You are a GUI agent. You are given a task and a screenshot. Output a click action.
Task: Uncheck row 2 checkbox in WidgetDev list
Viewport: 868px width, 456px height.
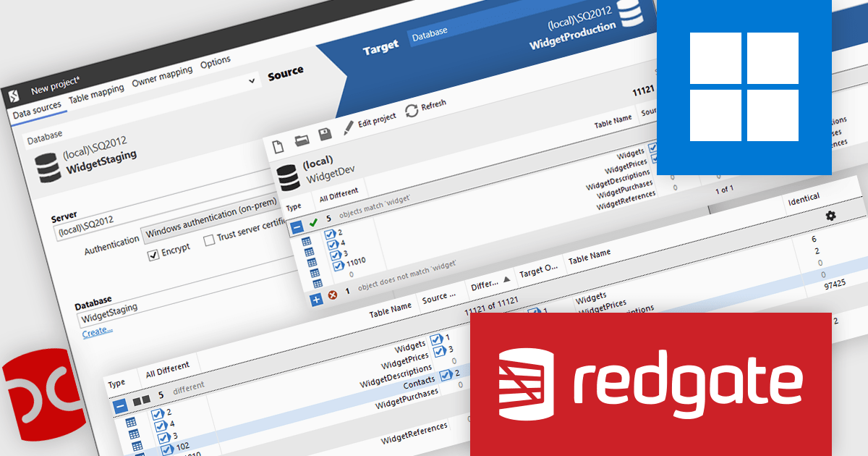tap(330, 234)
